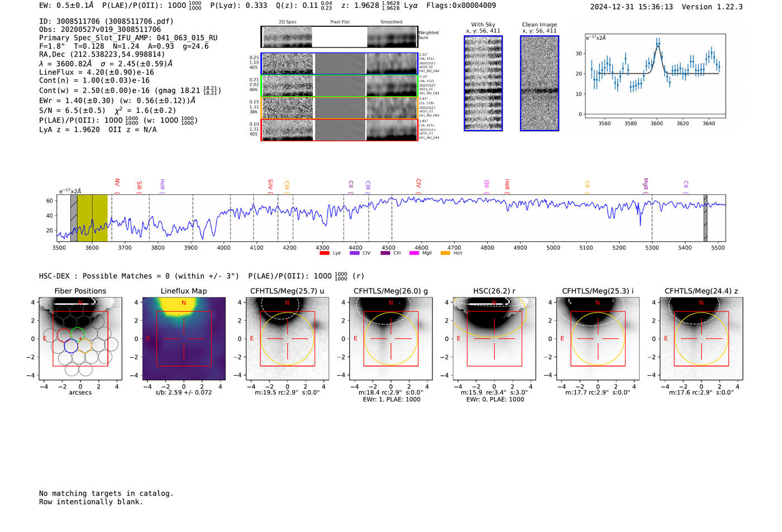
Task: Click the Cont(w) = 2.50 line
Action: click(x=130, y=90)
